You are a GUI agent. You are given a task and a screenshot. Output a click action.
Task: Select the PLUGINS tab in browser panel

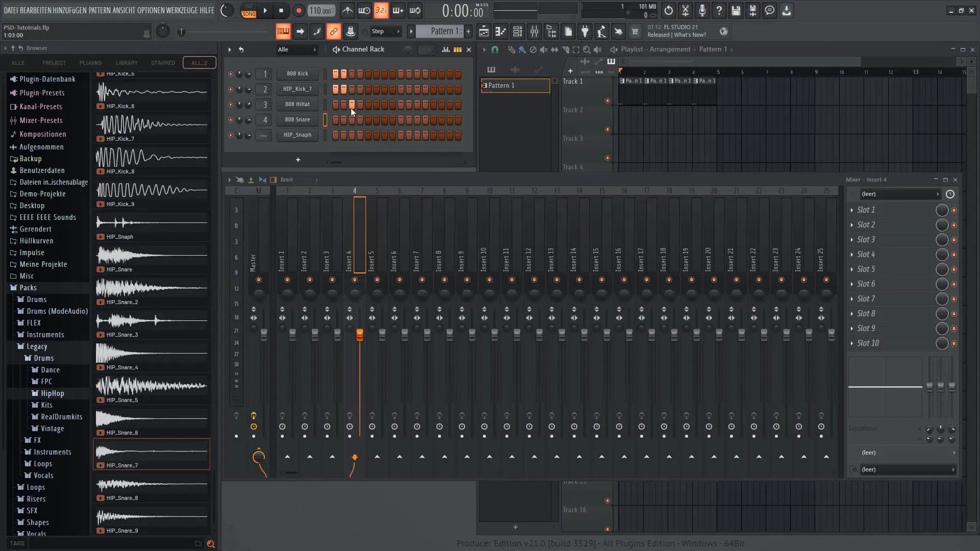(x=90, y=63)
